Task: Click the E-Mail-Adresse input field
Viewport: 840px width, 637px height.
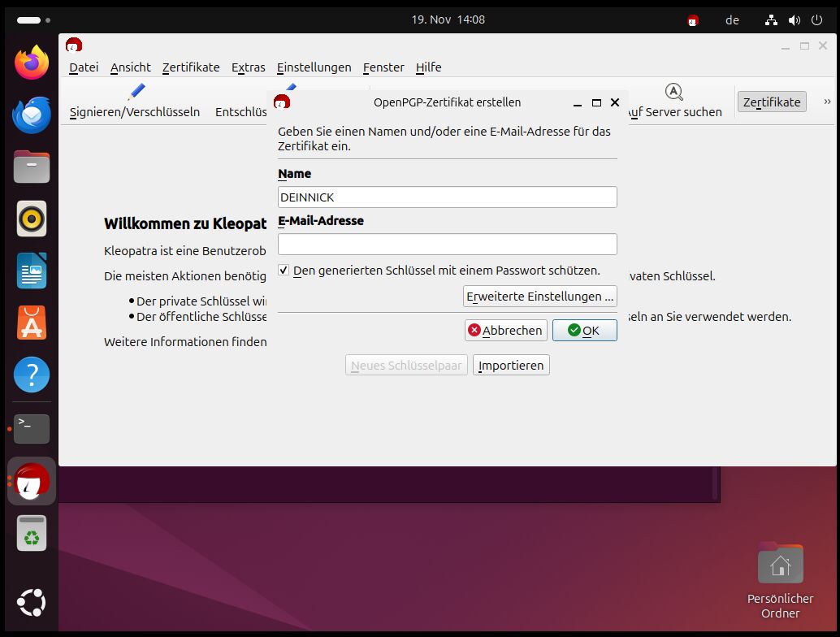Action: click(447, 245)
